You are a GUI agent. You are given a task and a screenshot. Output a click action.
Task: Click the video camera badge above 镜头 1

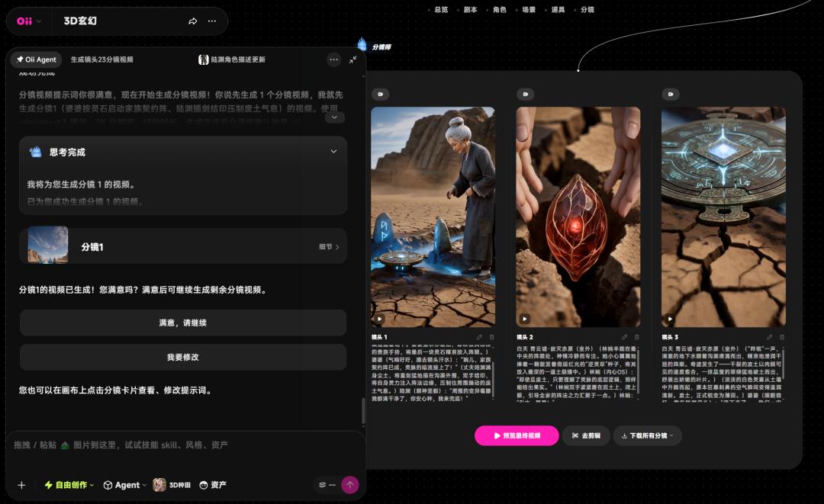tap(381, 94)
